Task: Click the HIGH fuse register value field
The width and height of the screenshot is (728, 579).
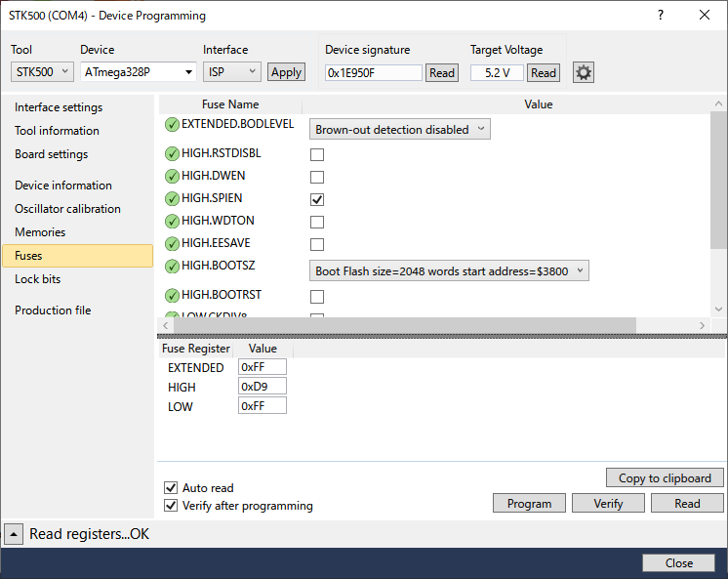Action: coord(263,386)
